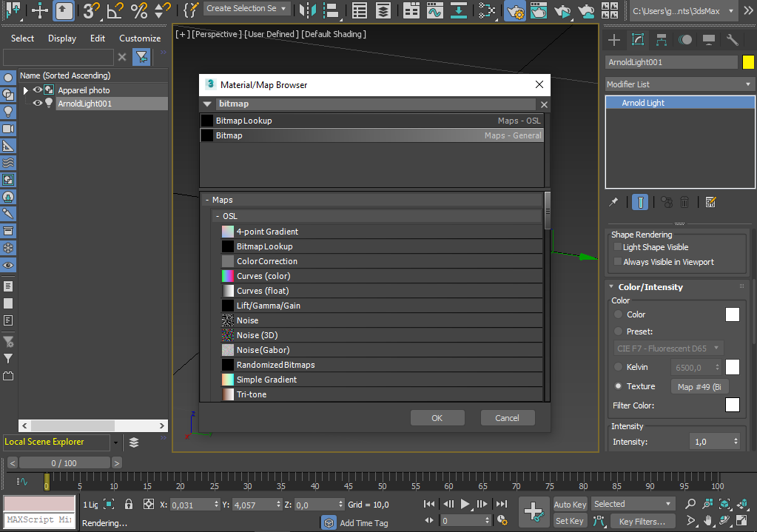Open Render Setup
757x532 pixels.
point(515,10)
